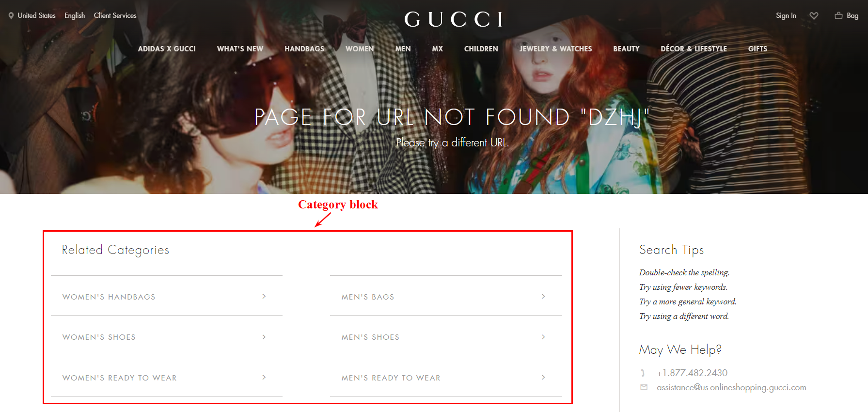Click Men's Shoes chevron arrow
This screenshot has width=868, height=412.
pos(543,337)
